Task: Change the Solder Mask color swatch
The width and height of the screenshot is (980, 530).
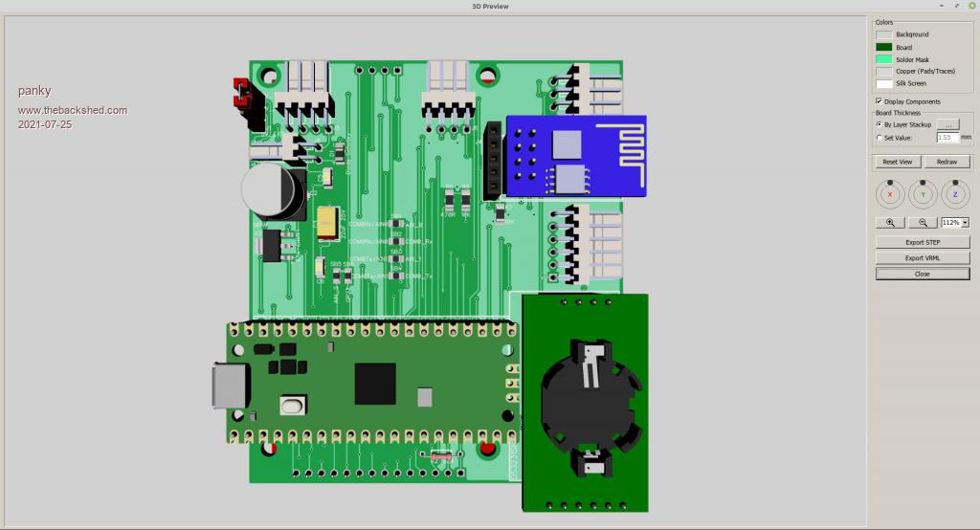Action: [x=883, y=59]
